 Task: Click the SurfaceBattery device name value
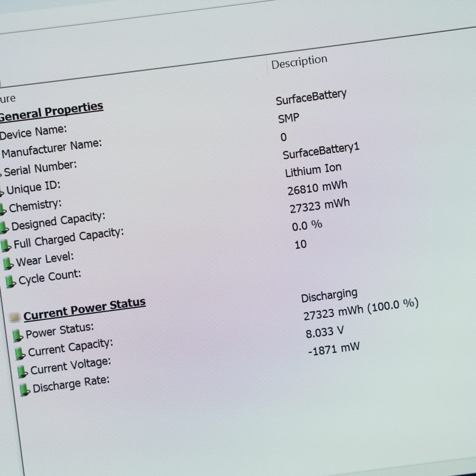[311, 97]
